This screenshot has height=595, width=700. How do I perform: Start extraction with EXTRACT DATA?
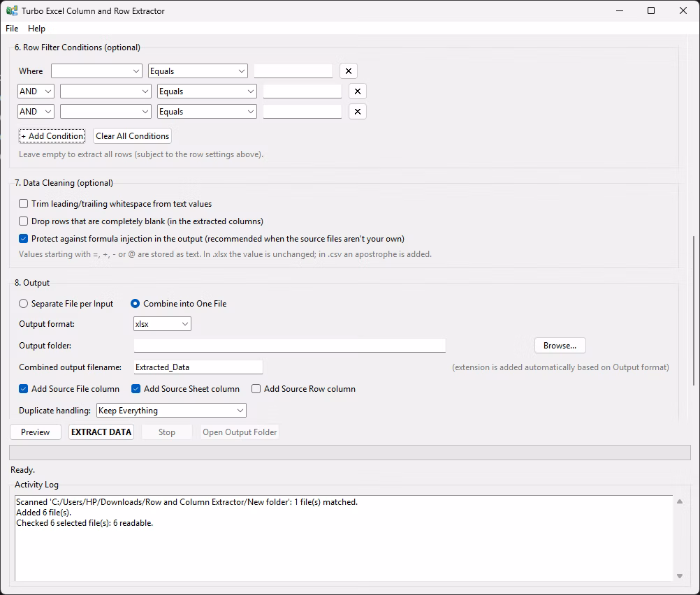[101, 432]
